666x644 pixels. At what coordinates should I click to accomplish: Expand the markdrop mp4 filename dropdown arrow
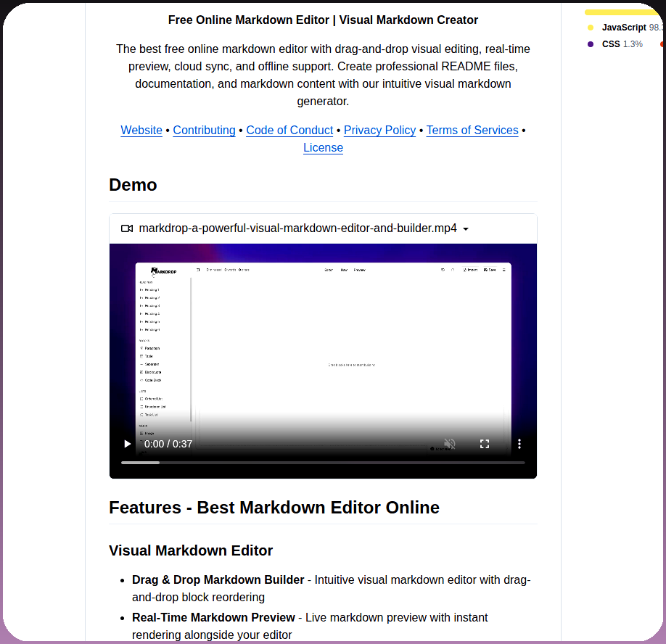(466, 229)
